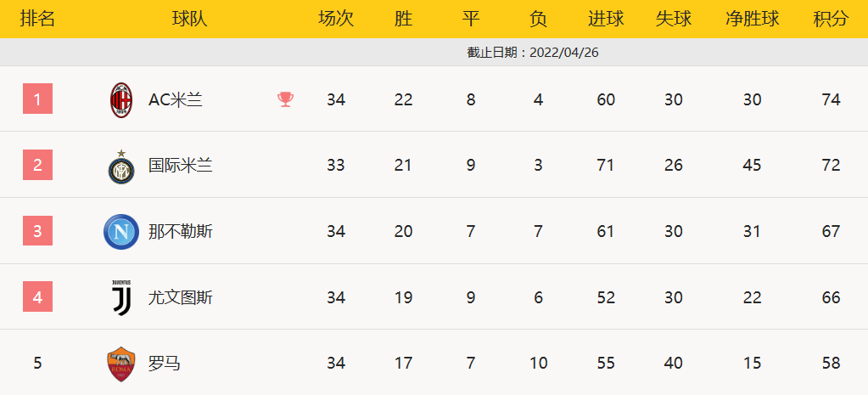The height and width of the screenshot is (395, 868).
Task: Select the 那不勒斯 team name
Action: pyautogui.click(x=181, y=232)
